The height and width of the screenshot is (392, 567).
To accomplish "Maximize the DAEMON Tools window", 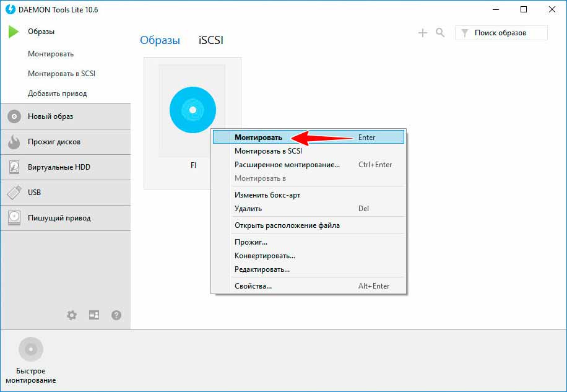I will pos(523,10).
